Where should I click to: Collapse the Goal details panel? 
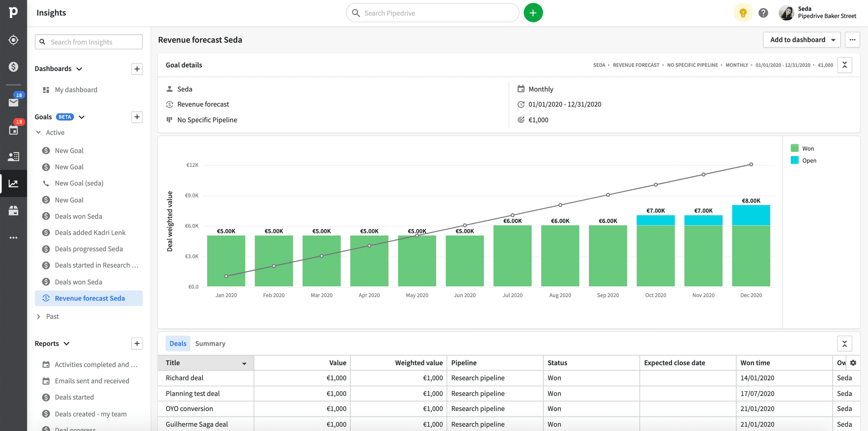(x=844, y=65)
